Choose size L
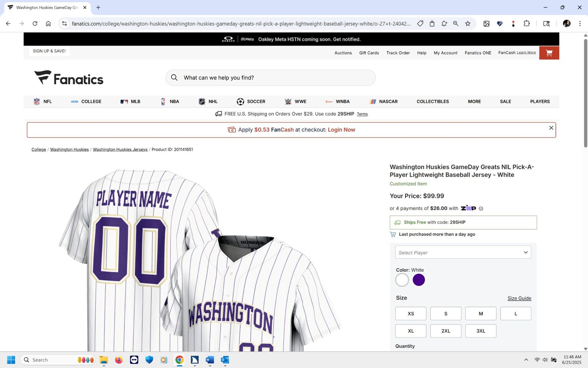This screenshot has height=368, width=588. [x=516, y=314]
